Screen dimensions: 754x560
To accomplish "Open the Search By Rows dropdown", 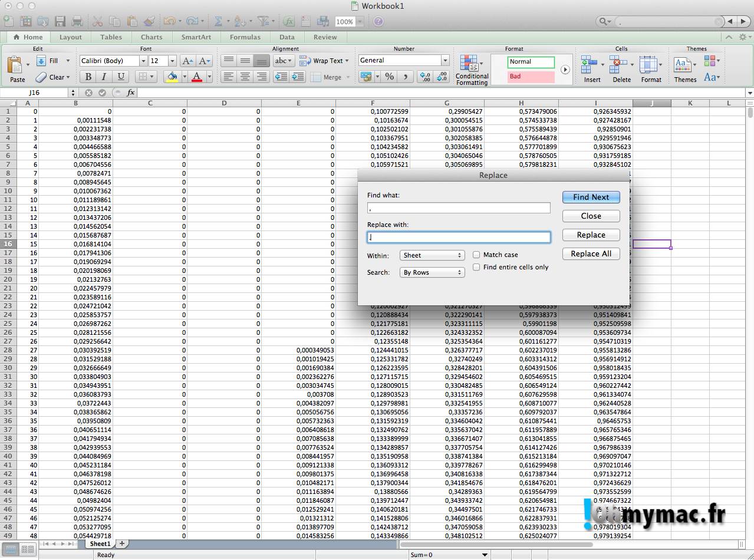I will click(x=433, y=272).
